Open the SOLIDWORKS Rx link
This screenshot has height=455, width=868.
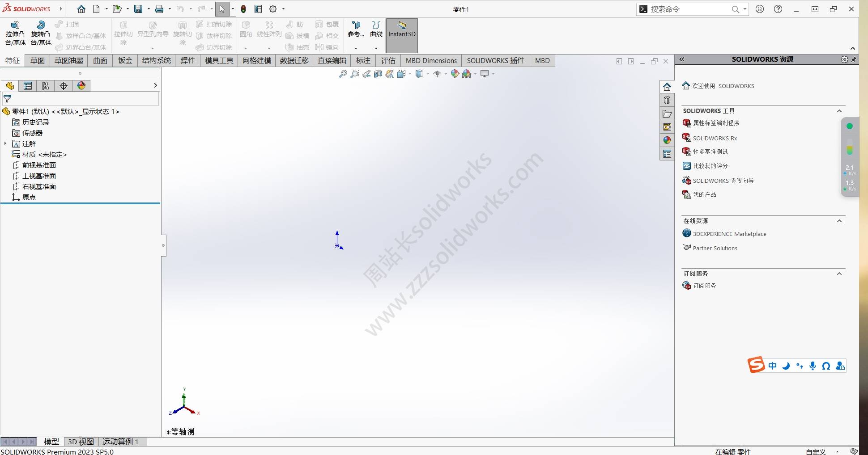click(x=710, y=138)
